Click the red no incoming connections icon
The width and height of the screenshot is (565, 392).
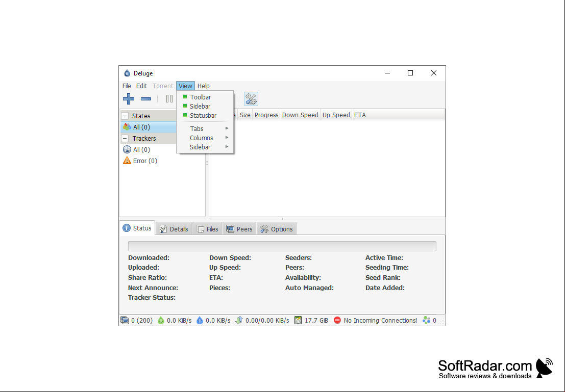pyautogui.click(x=337, y=320)
